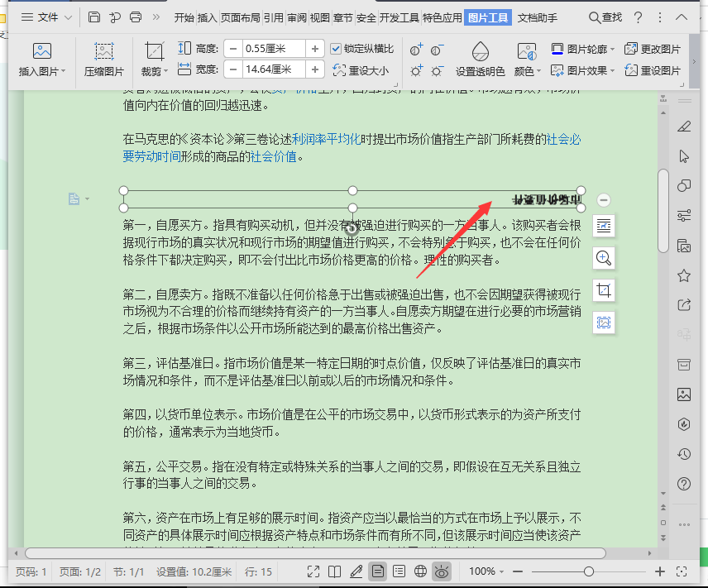Image resolution: width=708 pixels, height=588 pixels.
Task: Decrease image contrast icon
Action: pyautogui.click(x=437, y=50)
